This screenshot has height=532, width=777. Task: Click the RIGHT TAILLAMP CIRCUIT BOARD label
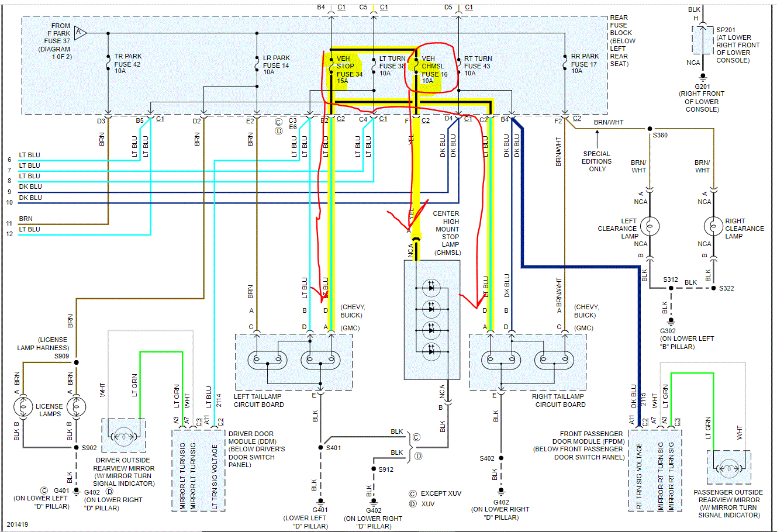pyautogui.click(x=558, y=400)
